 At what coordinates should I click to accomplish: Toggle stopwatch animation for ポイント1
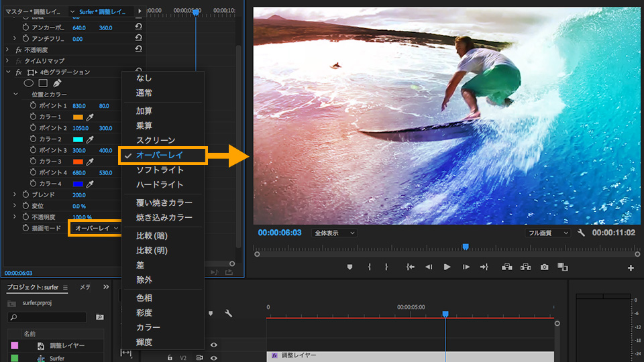click(34, 105)
